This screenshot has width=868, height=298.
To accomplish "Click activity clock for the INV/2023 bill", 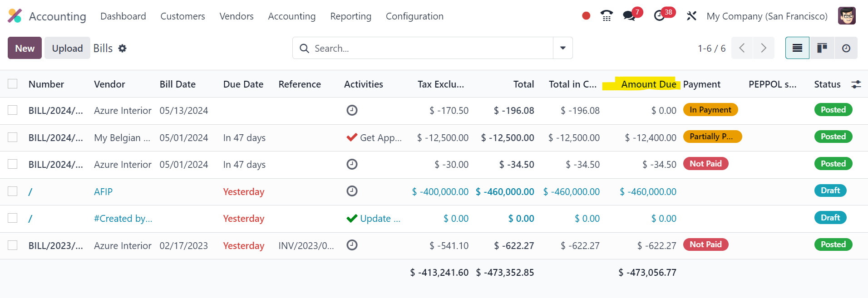I will tap(352, 245).
